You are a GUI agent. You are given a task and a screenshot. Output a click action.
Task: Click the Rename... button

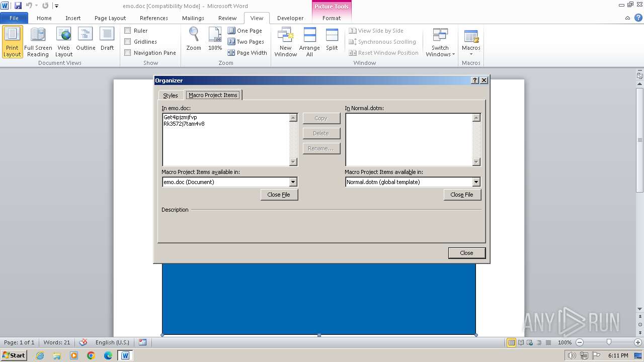coord(321,148)
